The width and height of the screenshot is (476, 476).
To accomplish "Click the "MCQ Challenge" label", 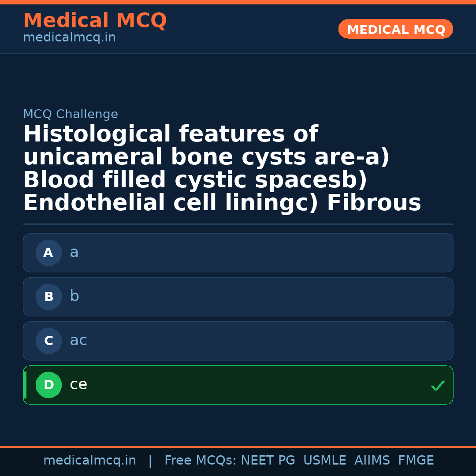I will tap(71, 114).
